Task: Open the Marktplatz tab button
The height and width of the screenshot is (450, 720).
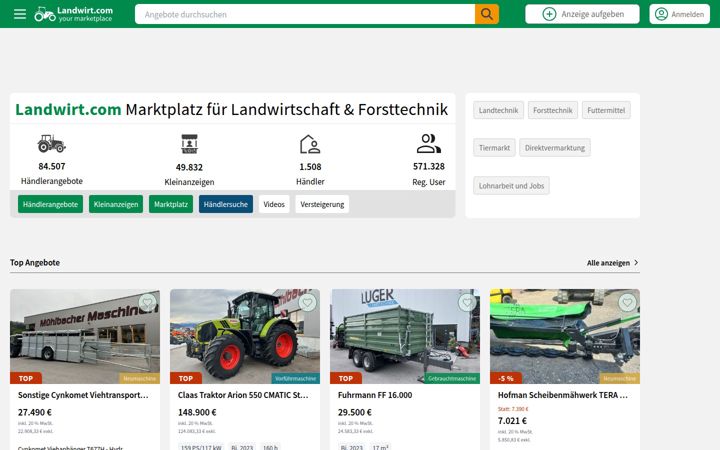Action: (x=171, y=204)
